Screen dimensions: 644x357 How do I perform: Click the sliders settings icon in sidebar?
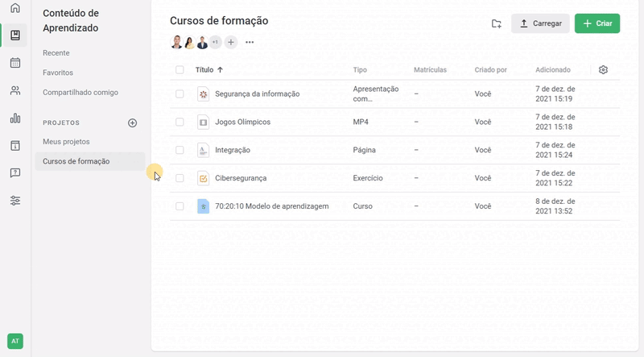click(14, 200)
